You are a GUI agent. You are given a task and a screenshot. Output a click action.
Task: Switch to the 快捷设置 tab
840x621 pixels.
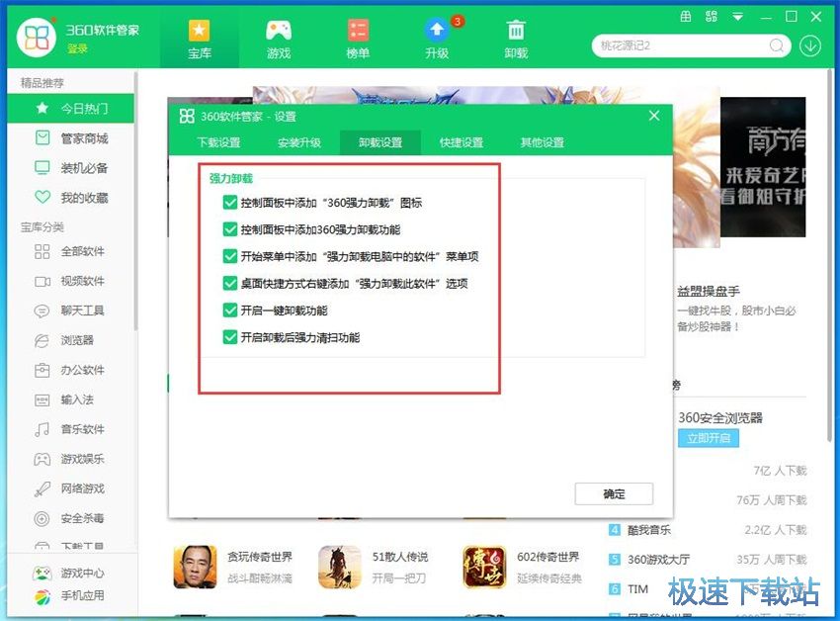(x=462, y=142)
